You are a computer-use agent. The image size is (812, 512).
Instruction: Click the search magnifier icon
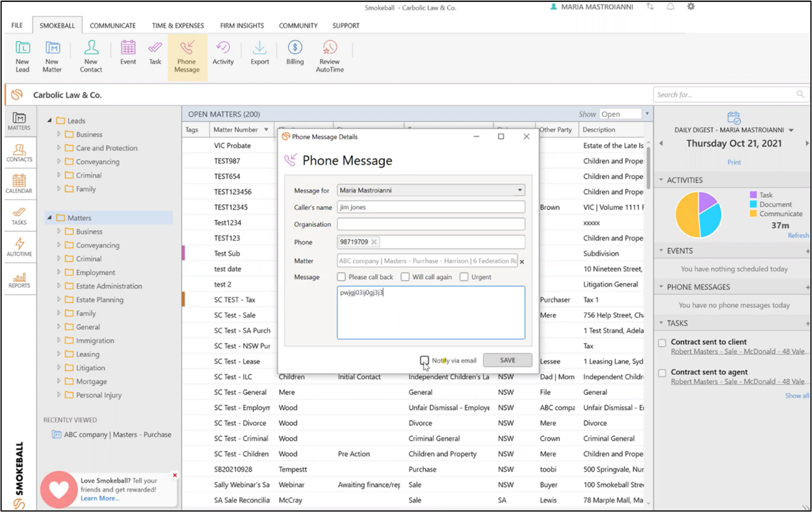tap(800, 94)
